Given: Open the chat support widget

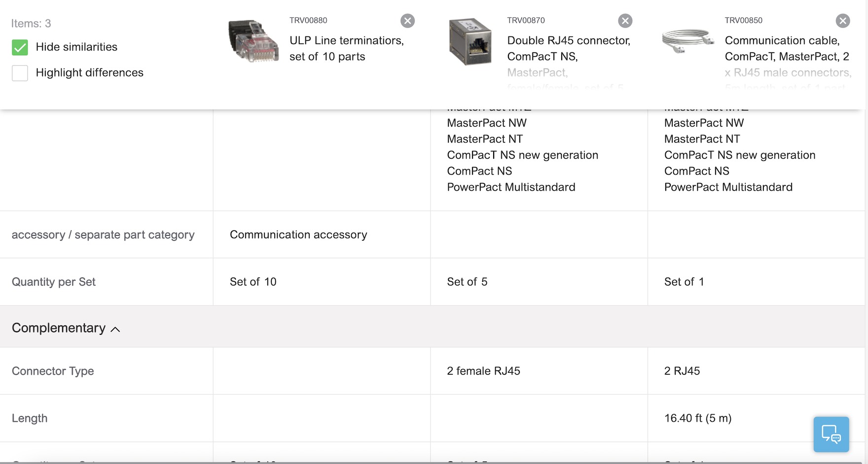Looking at the screenshot, I should pos(831,434).
